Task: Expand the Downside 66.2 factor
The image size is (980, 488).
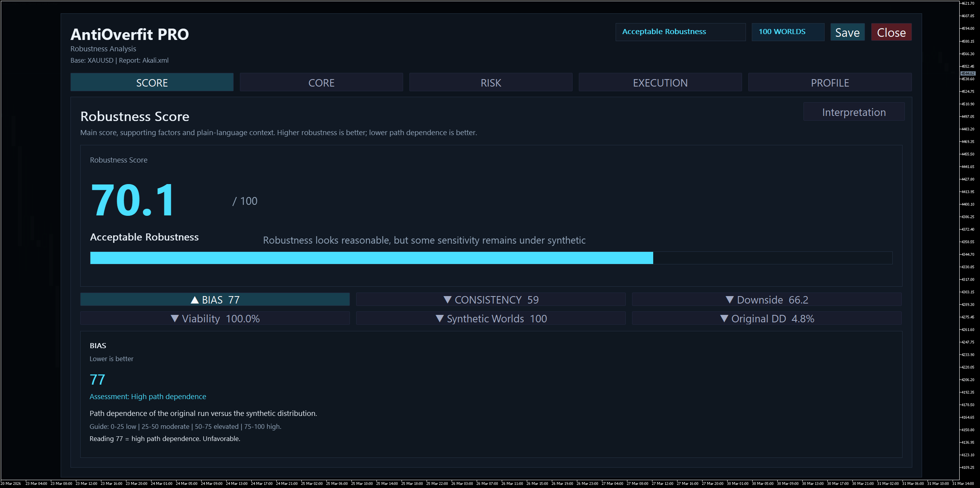Action: point(766,300)
